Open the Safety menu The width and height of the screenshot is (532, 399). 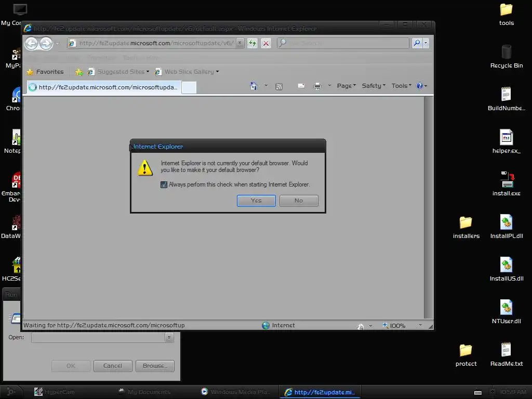point(374,86)
